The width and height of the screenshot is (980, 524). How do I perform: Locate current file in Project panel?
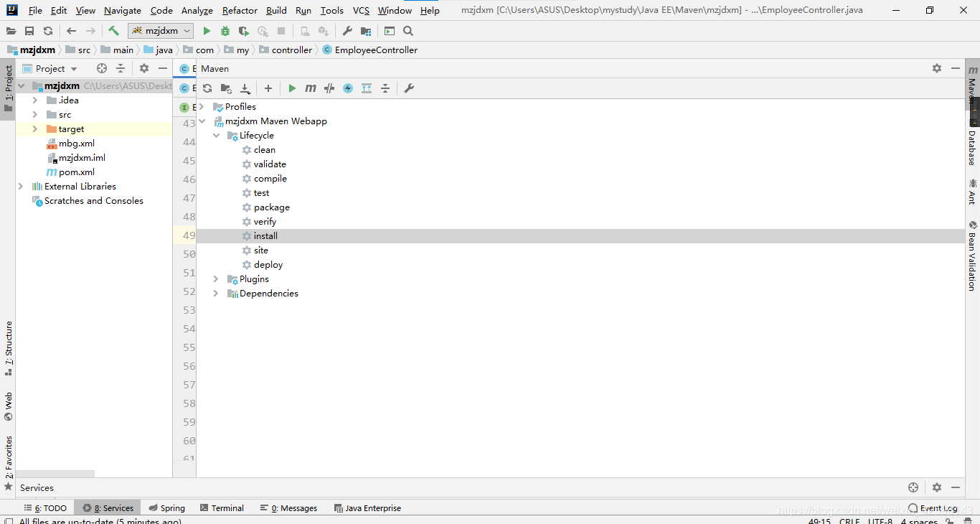pyautogui.click(x=102, y=68)
